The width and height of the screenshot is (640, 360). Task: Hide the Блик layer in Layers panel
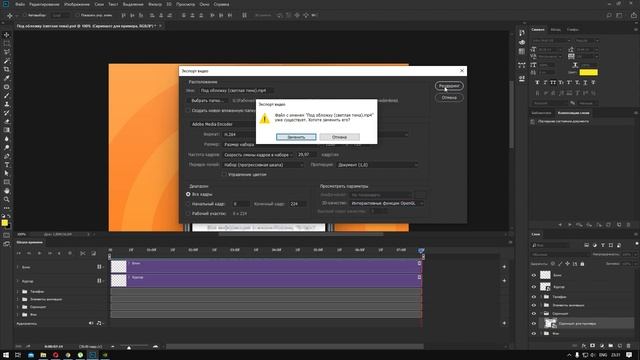(533, 276)
